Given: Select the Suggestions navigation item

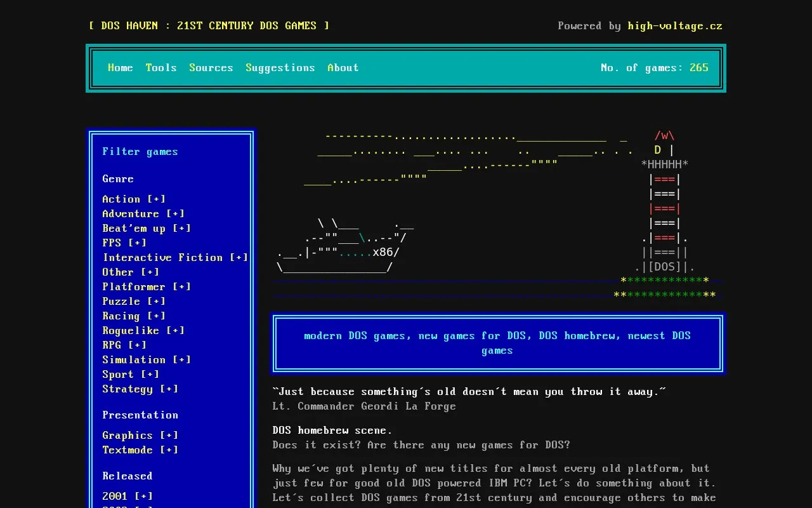Looking at the screenshot, I should pyautogui.click(x=280, y=68).
